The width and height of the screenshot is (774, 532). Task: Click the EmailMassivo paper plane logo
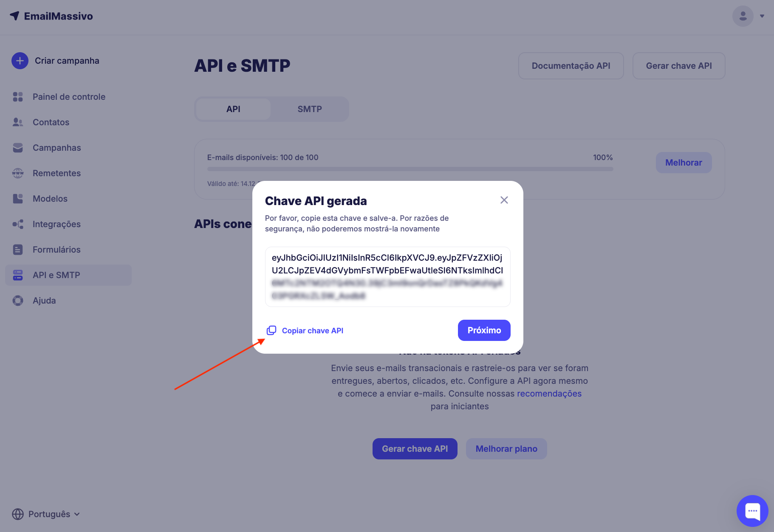click(14, 16)
